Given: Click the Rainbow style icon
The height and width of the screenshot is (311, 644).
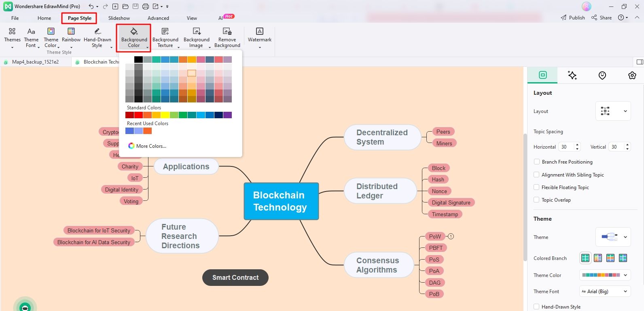Looking at the screenshot, I should point(71,32).
